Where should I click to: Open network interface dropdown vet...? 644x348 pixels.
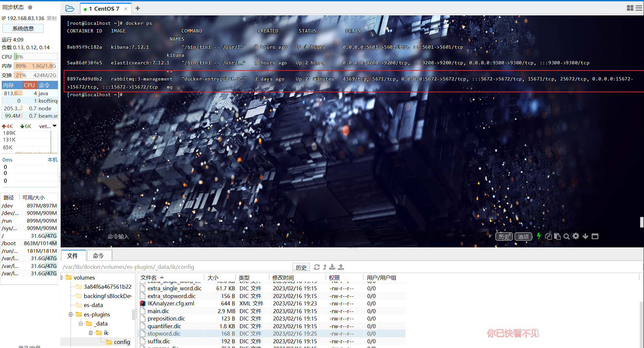click(48, 126)
